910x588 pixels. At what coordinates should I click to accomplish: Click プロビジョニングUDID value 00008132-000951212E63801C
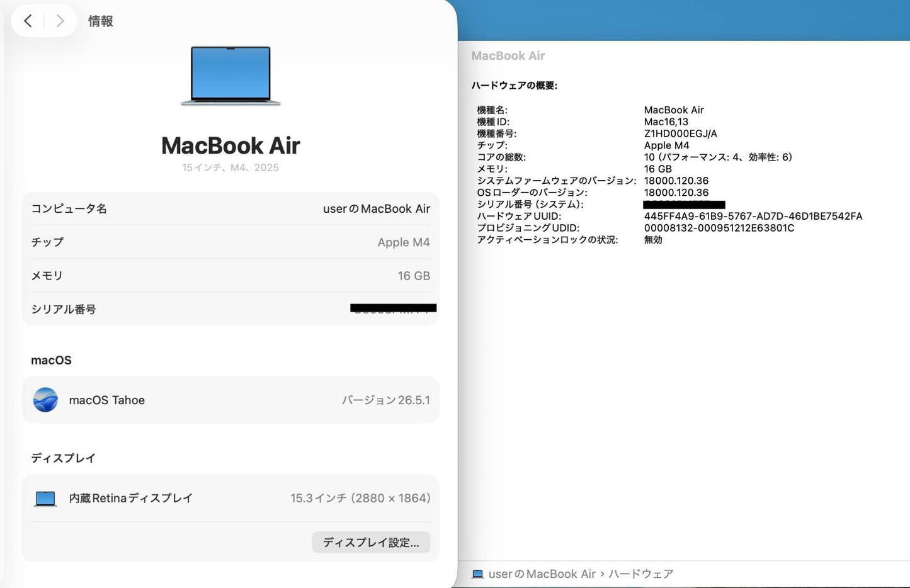point(719,228)
